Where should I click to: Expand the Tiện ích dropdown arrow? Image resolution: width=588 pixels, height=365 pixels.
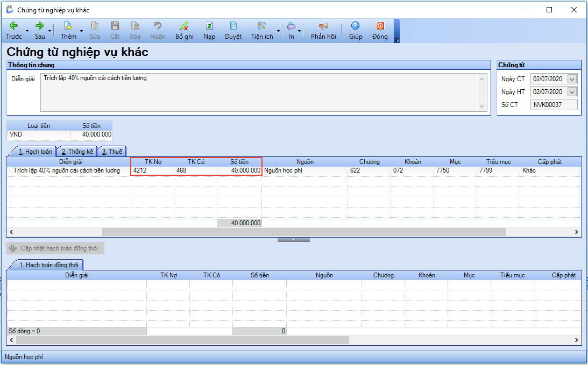click(x=278, y=31)
